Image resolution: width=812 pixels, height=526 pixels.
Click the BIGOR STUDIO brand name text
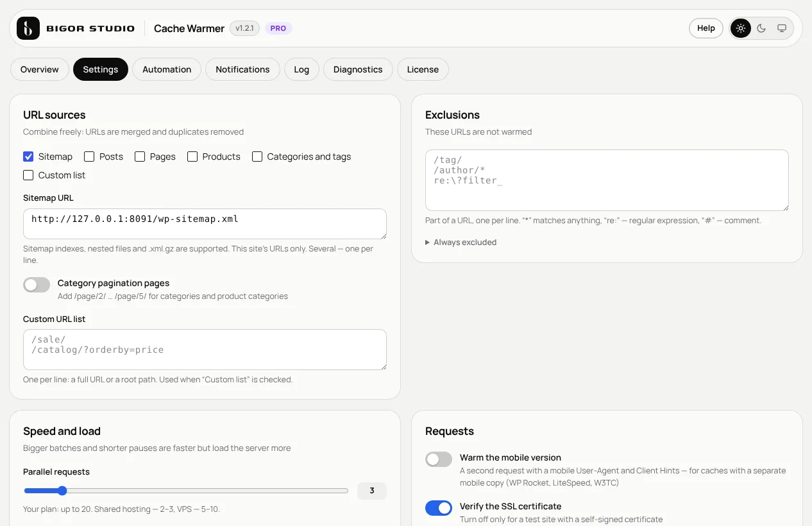pyautogui.click(x=90, y=28)
